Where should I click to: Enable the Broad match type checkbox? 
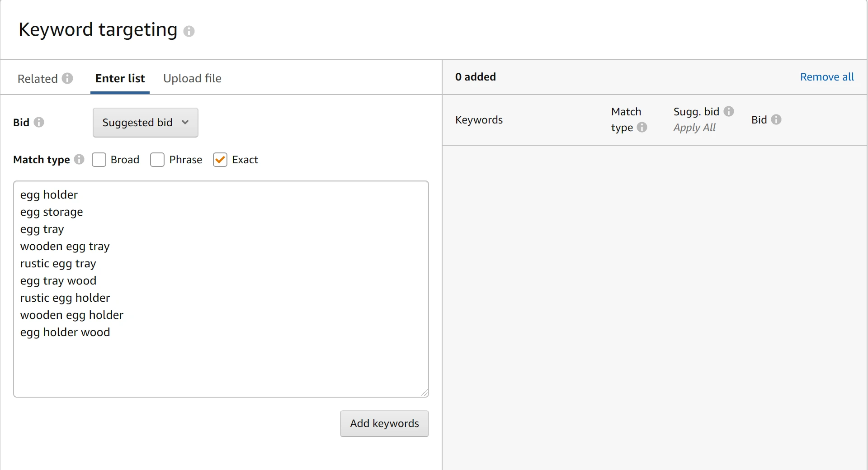point(99,160)
